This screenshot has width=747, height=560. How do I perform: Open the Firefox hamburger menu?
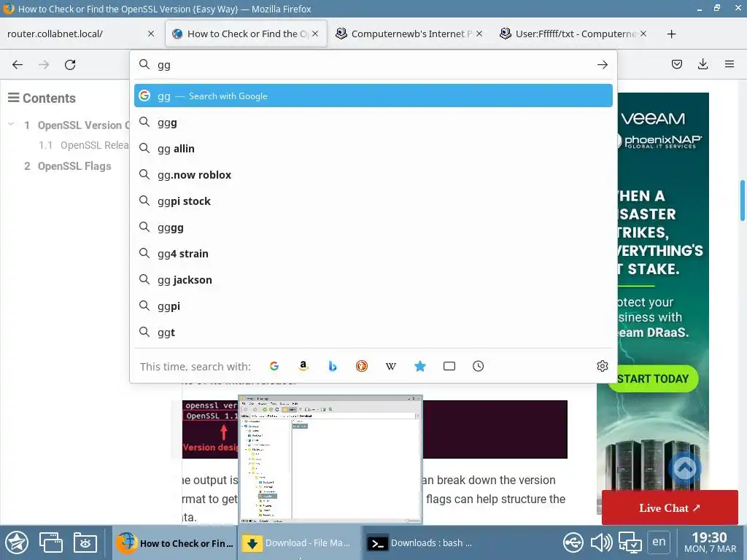pos(729,64)
